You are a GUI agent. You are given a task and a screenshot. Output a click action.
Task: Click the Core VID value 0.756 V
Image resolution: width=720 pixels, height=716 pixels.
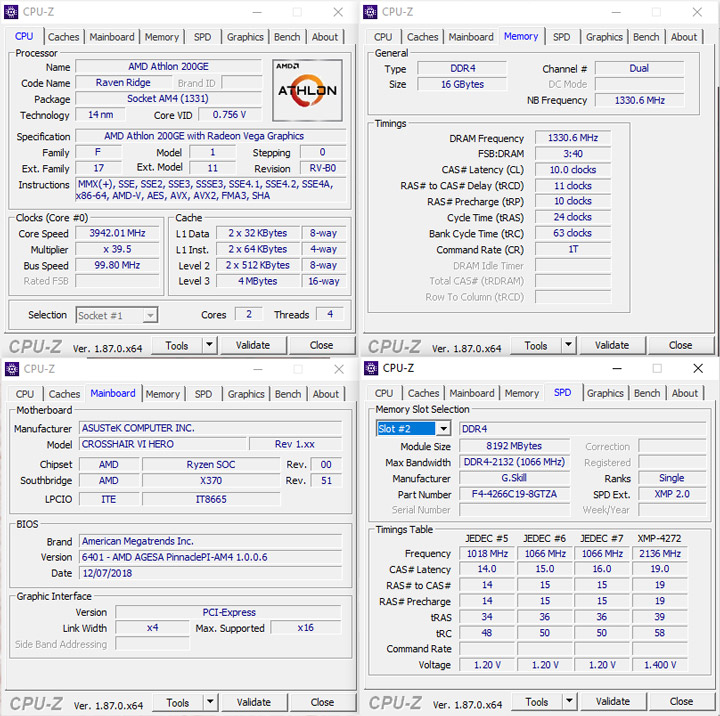point(230,115)
